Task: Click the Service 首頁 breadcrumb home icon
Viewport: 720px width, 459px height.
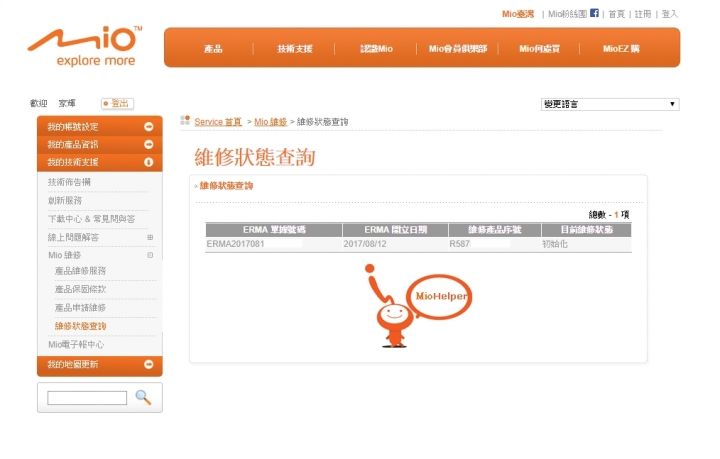Action: pos(185,120)
